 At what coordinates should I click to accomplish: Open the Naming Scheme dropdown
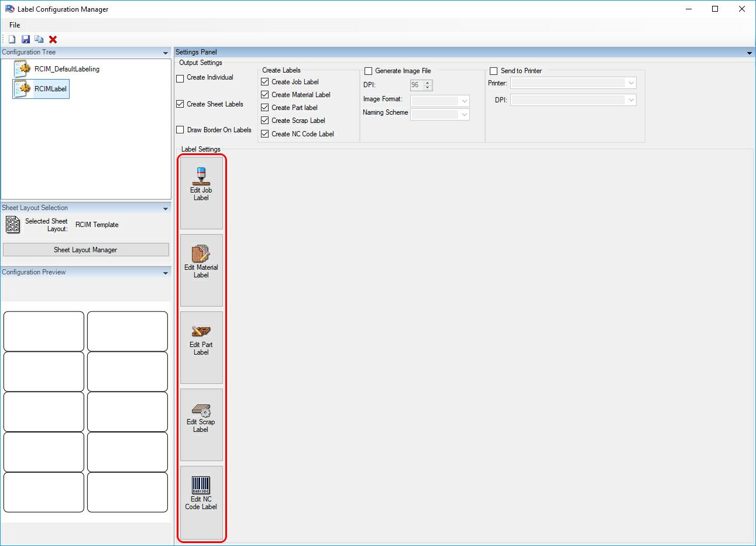(439, 114)
